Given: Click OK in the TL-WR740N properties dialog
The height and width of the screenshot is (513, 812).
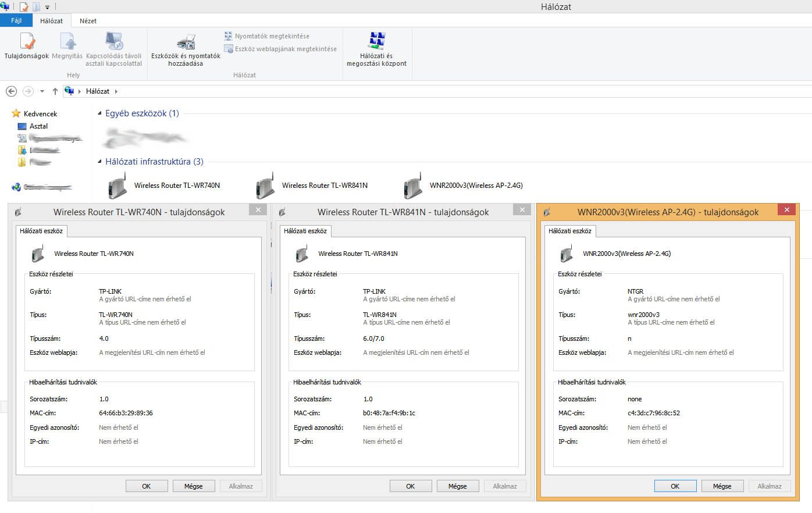Looking at the screenshot, I should pyautogui.click(x=147, y=486).
